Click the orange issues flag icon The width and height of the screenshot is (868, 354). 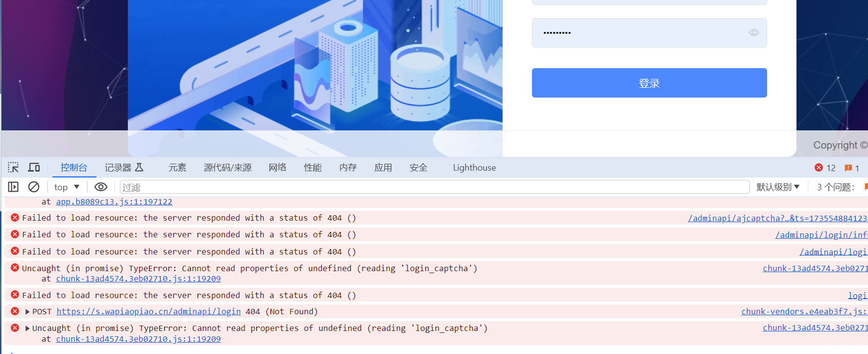pyautogui.click(x=848, y=168)
